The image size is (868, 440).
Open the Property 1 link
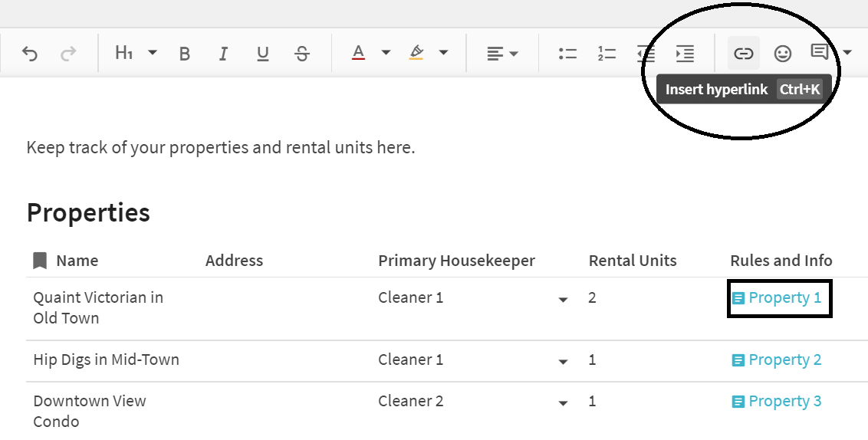(x=777, y=297)
